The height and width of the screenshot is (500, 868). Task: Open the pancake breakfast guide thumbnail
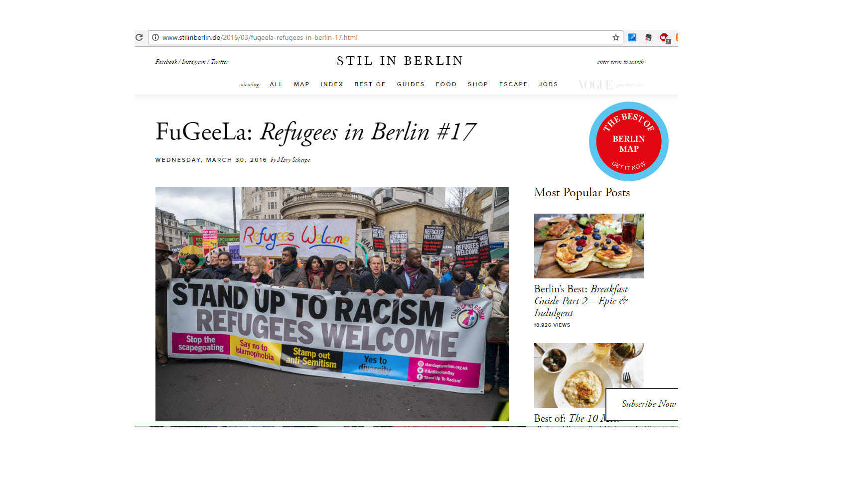tap(588, 246)
